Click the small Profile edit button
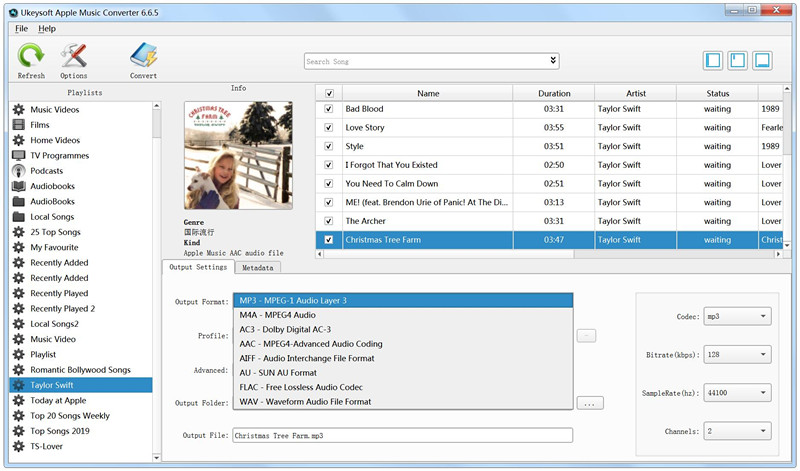 click(586, 336)
